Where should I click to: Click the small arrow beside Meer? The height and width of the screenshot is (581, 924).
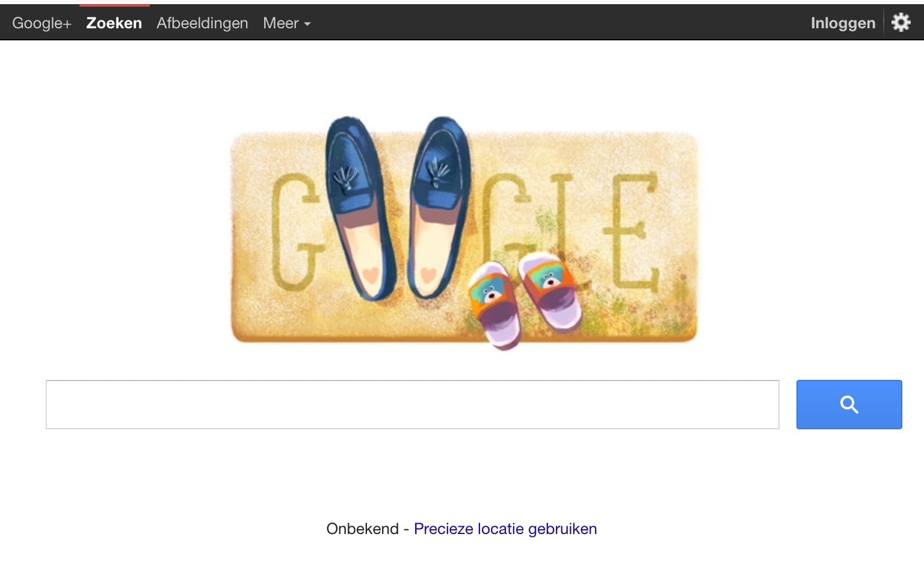[307, 24]
